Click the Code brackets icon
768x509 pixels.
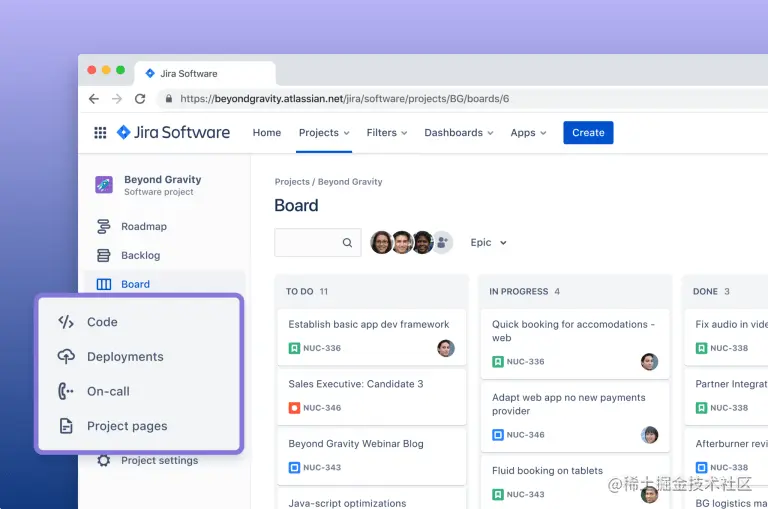[x=66, y=322]
